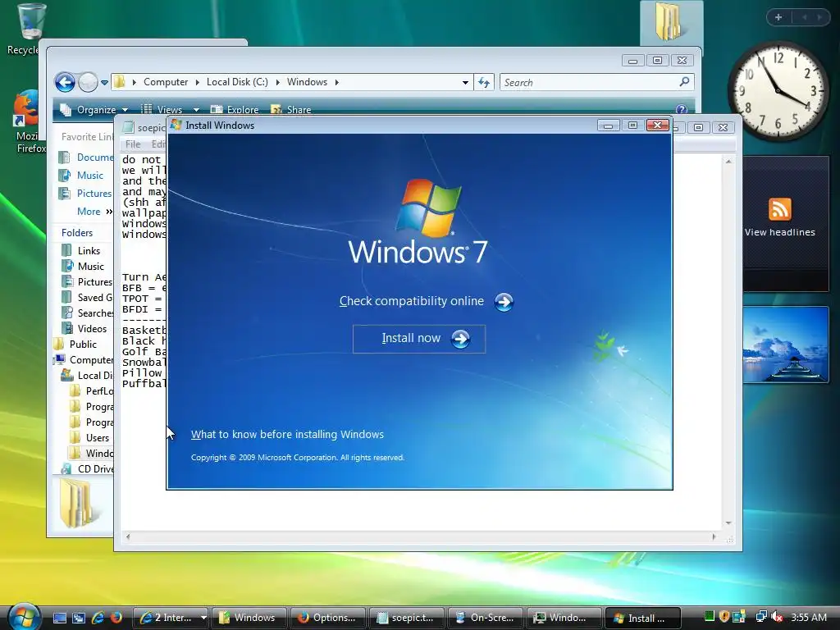The width and height of the screenshot is (840, 630).
Task: Select Links in the folder tree
Action: pyautogui.click(x=81, y=251)
